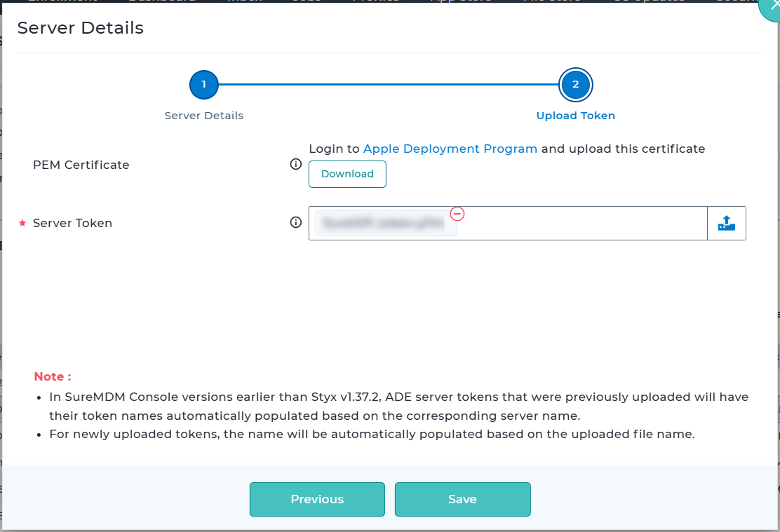
Task: Go to the Server Details step label
Action: (x=204, y=116)
